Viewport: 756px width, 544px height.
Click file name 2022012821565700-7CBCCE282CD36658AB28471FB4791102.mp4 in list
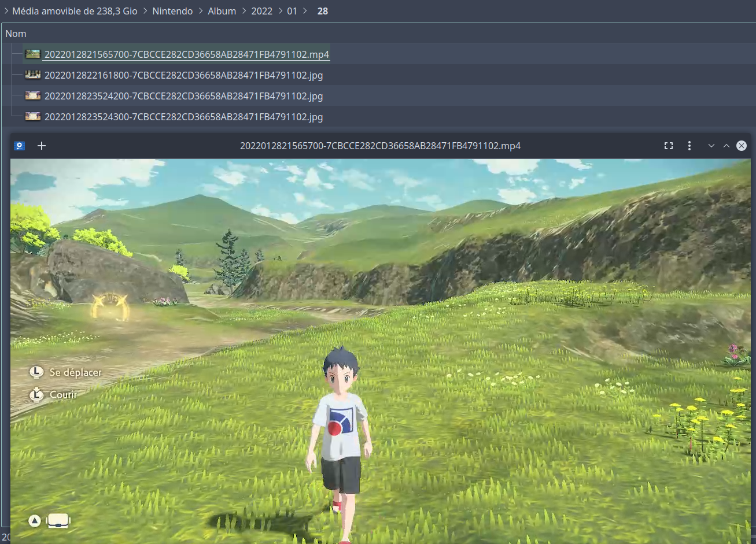coord(187,54)
